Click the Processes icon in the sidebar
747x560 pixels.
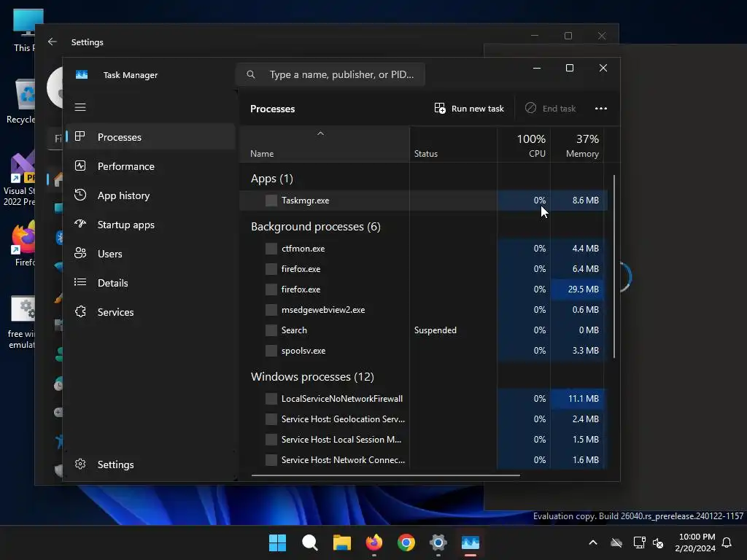coord(80,136)
